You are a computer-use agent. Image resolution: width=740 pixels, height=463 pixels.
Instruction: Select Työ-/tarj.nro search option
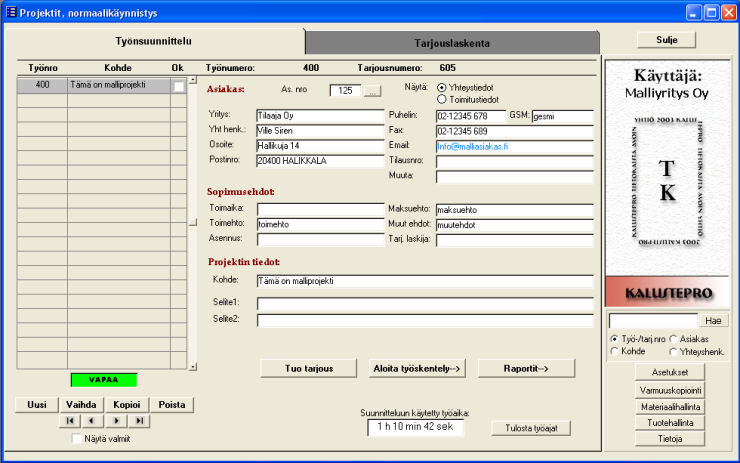point(614,339)
